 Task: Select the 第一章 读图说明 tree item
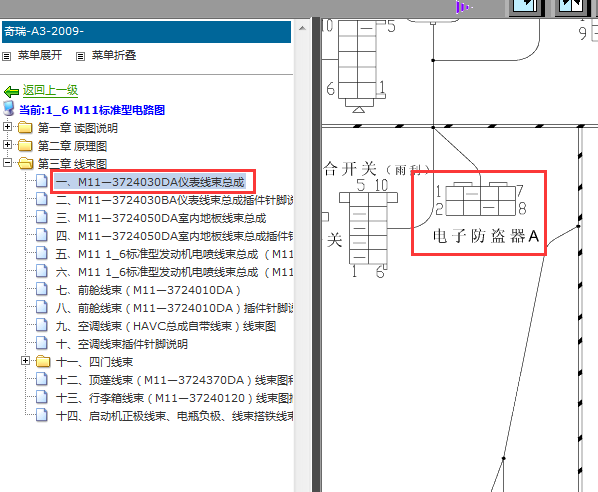(x=77, y=128)
